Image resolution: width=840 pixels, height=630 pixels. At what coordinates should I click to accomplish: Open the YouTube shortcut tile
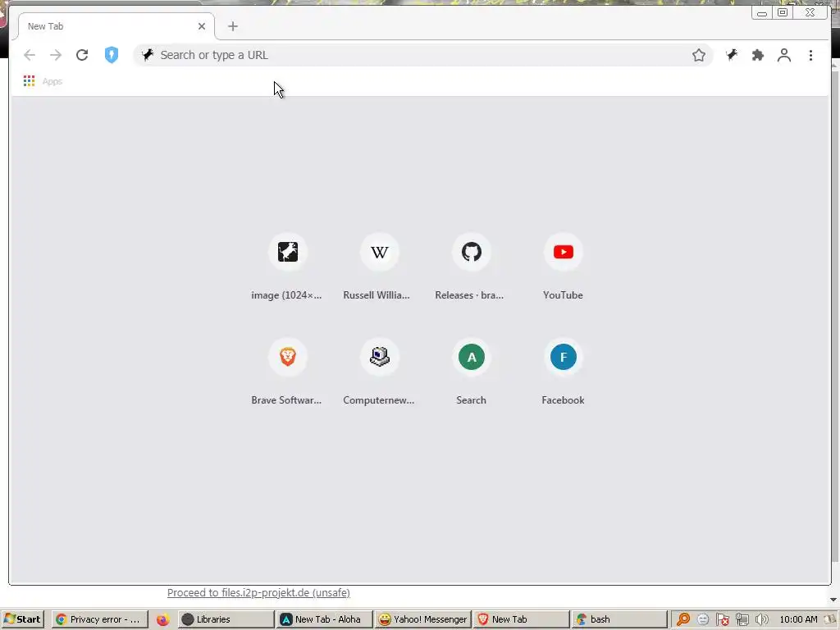coord(563,267)
